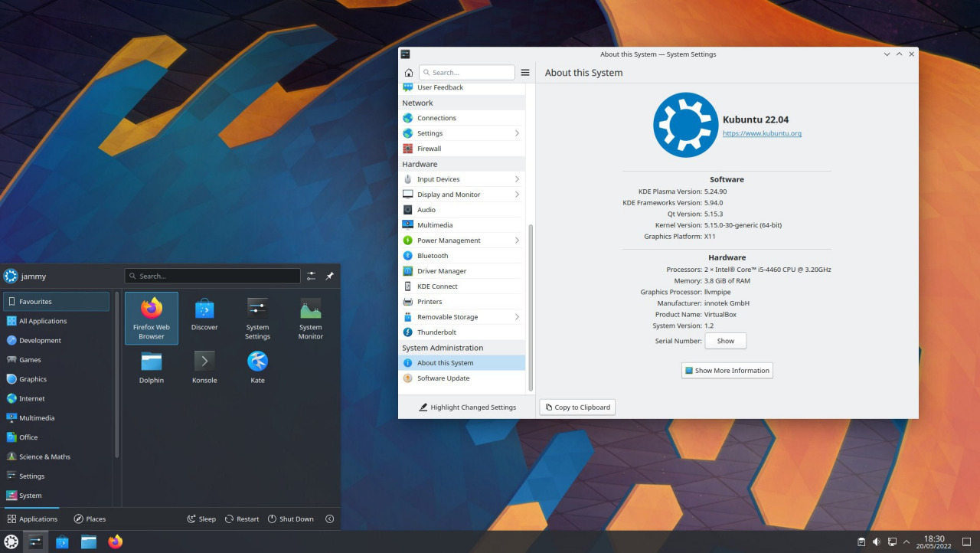980x553 pixels.
Task: Open the kubuntu.org website link
Action: (762, 133)
